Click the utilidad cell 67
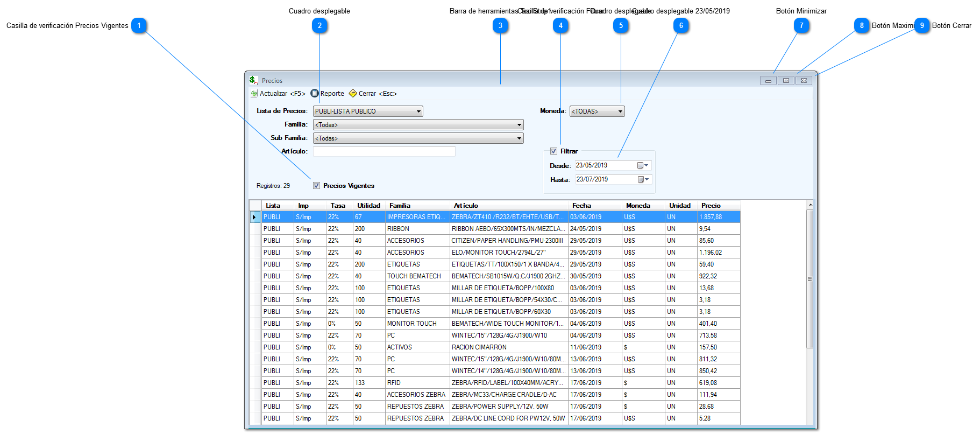The image size is (980, 434). pyautogui.click(x=369, y=217)
